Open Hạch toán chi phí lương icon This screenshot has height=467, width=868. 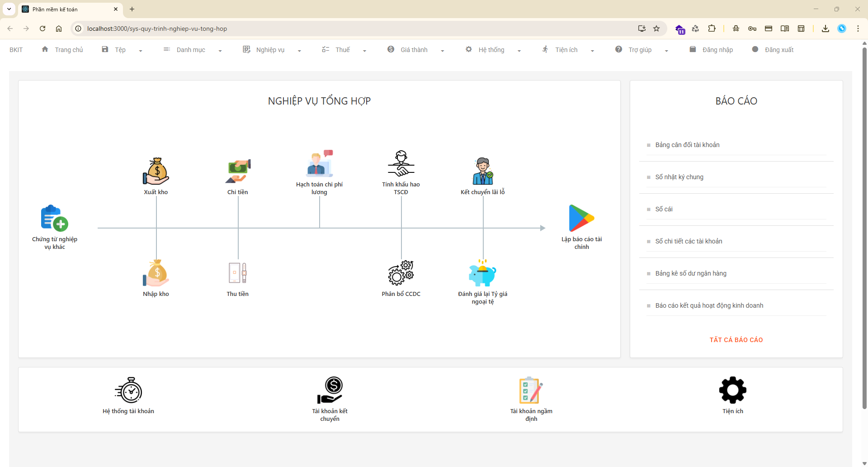point(320,163)
